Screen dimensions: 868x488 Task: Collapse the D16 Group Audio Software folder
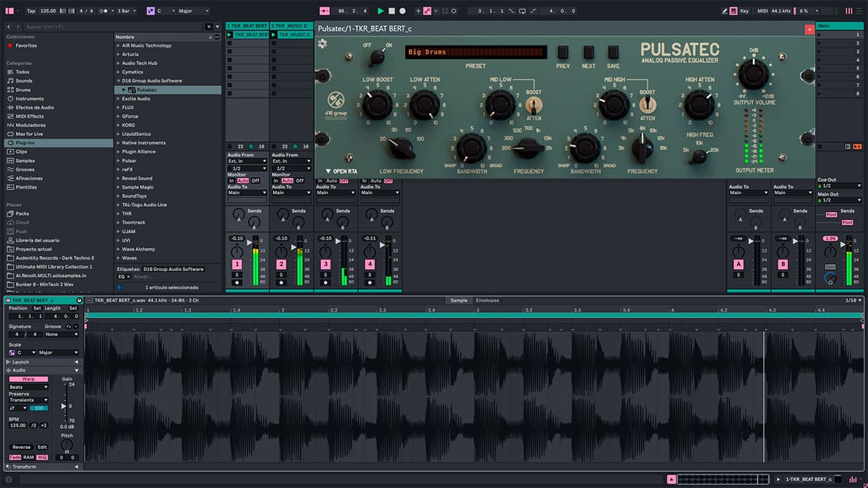click(x=119, y=81)
